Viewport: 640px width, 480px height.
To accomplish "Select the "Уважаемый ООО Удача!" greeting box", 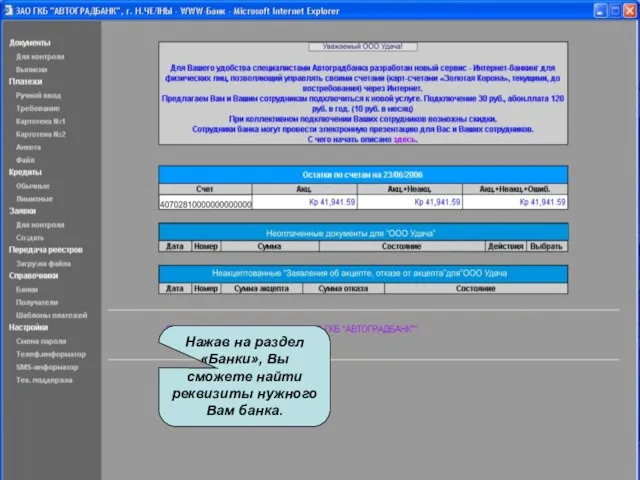I will (x=363, y=47).
